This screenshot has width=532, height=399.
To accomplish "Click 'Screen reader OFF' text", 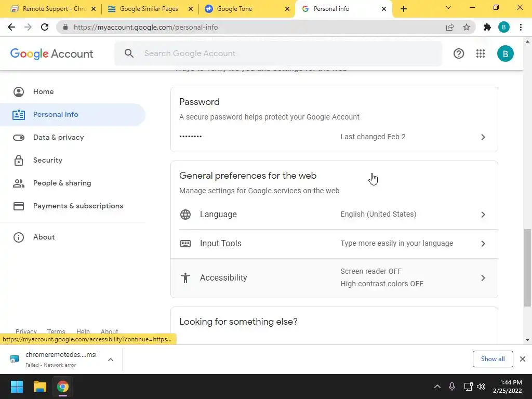I will (371, 271).
